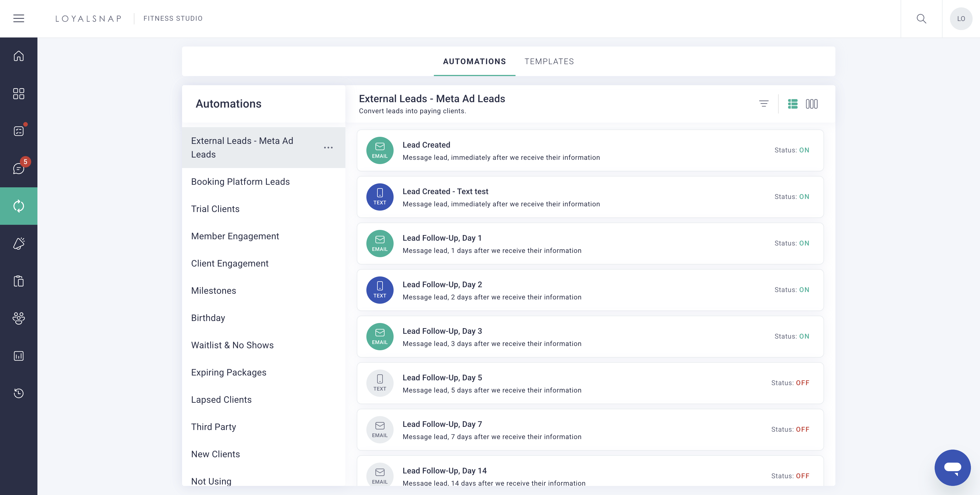
Task: Open the Automations sync icon in sidebar
Action: tap(19, 206)
